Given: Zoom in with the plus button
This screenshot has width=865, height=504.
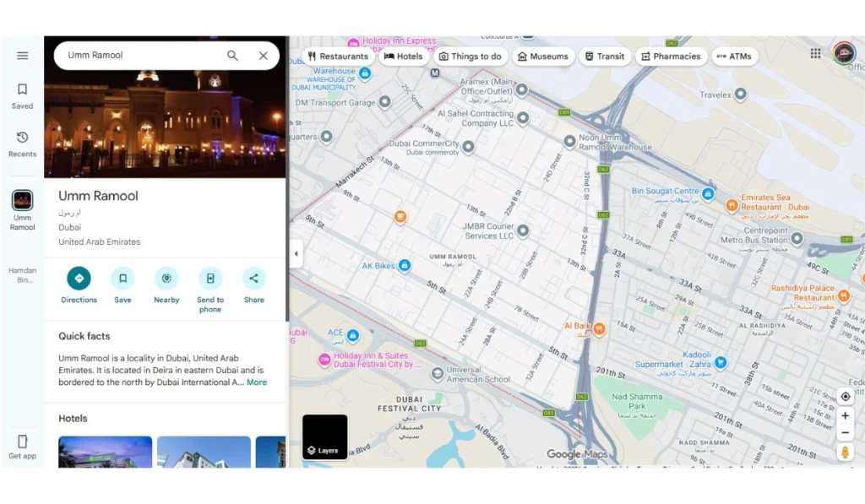Looking at the screenshot, I should 845,415.
